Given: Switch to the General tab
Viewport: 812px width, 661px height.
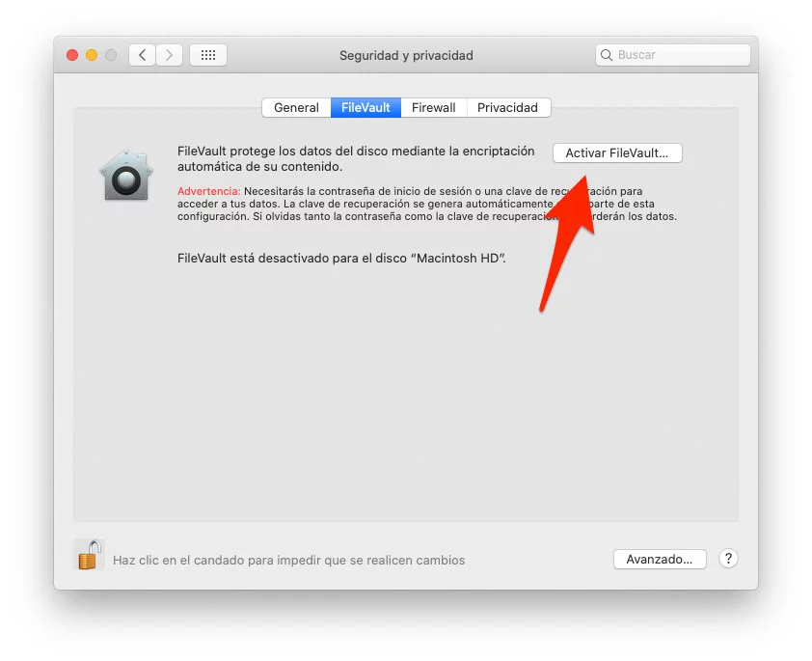Looking at the screenshot, I should tap(296, 107).
